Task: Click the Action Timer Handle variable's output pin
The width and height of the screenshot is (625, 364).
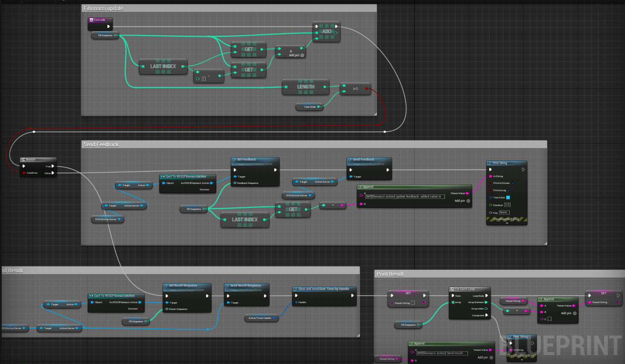Action: tap(275, 318)
